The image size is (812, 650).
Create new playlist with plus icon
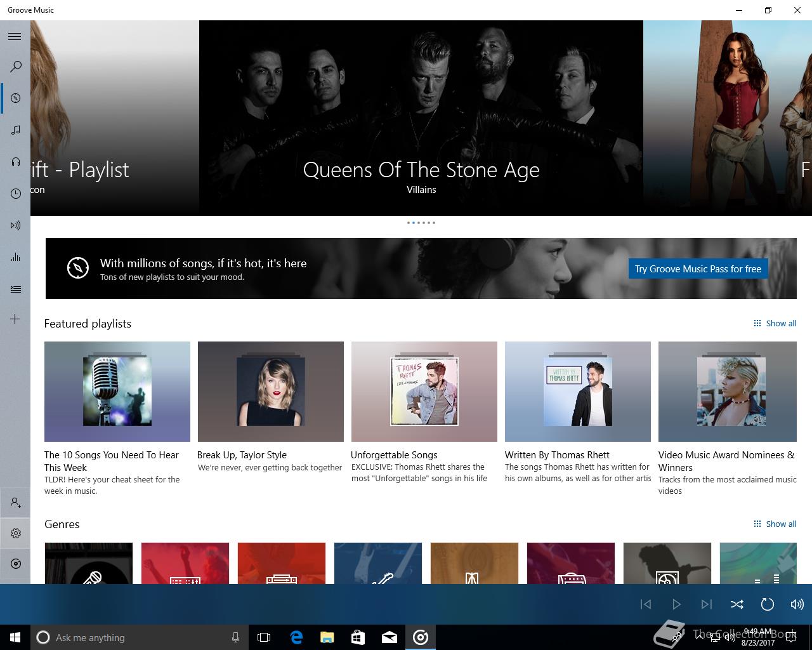point(15,319)
